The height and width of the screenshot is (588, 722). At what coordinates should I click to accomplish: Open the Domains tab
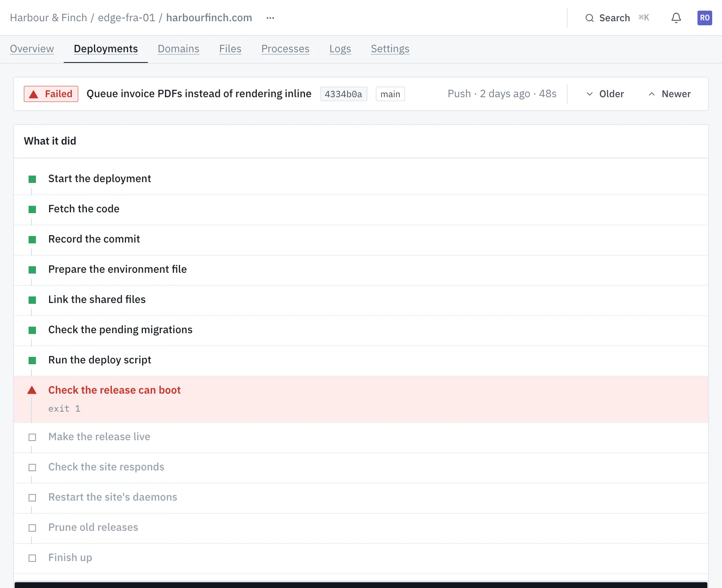click(x=178, y=49)
